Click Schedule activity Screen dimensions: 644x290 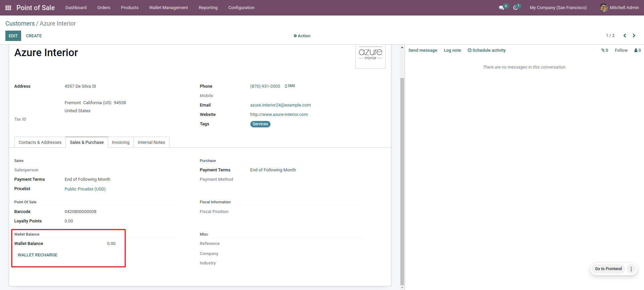[487, 50]
